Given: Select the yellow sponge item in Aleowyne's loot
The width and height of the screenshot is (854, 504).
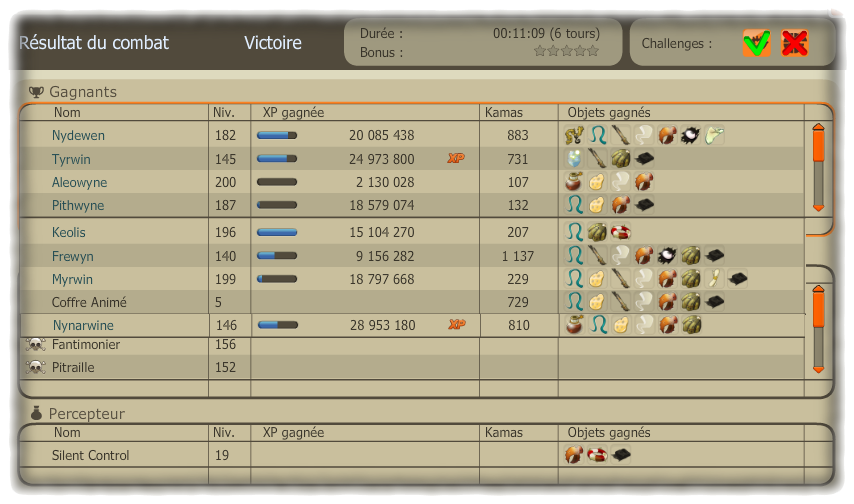Looking at the screenshot, I should 597,182.
